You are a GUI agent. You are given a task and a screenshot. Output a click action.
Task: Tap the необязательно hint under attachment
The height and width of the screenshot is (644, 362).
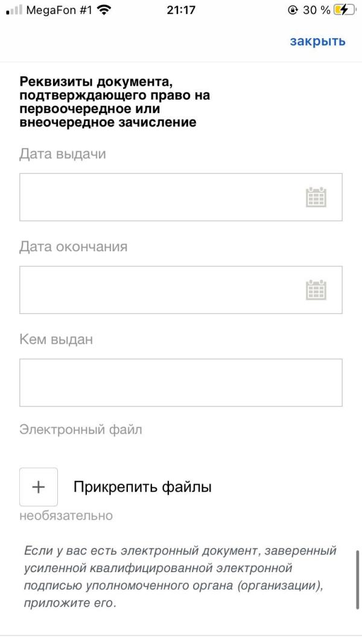click(x=66, y=516)
